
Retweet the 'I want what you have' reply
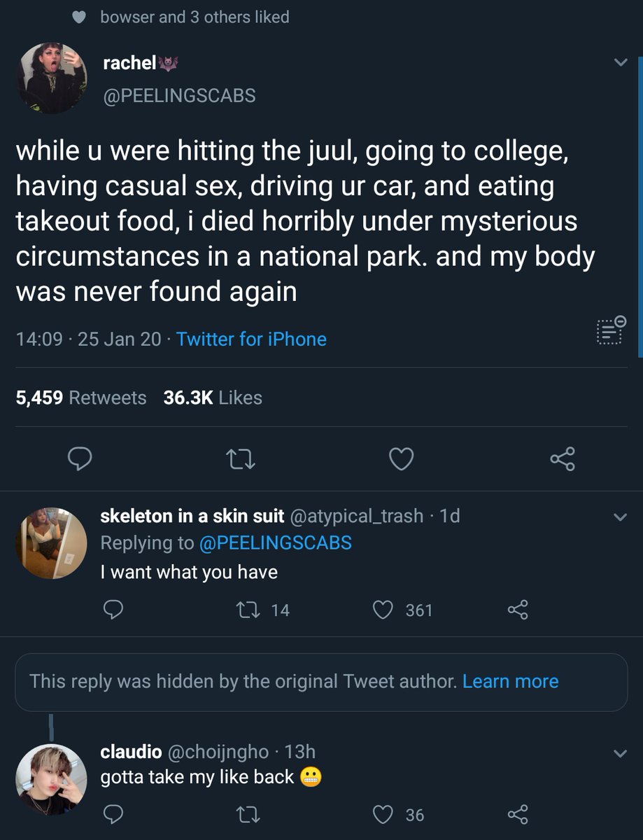pos(248,610)
